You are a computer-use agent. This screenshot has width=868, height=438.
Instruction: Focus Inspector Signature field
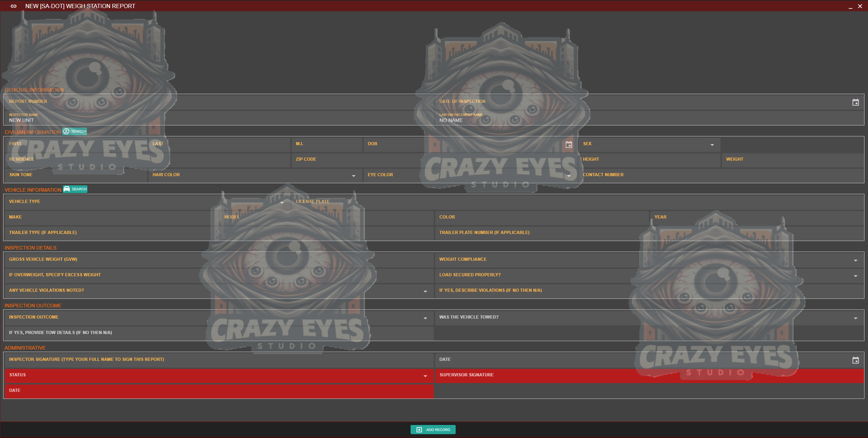[219, 360]
